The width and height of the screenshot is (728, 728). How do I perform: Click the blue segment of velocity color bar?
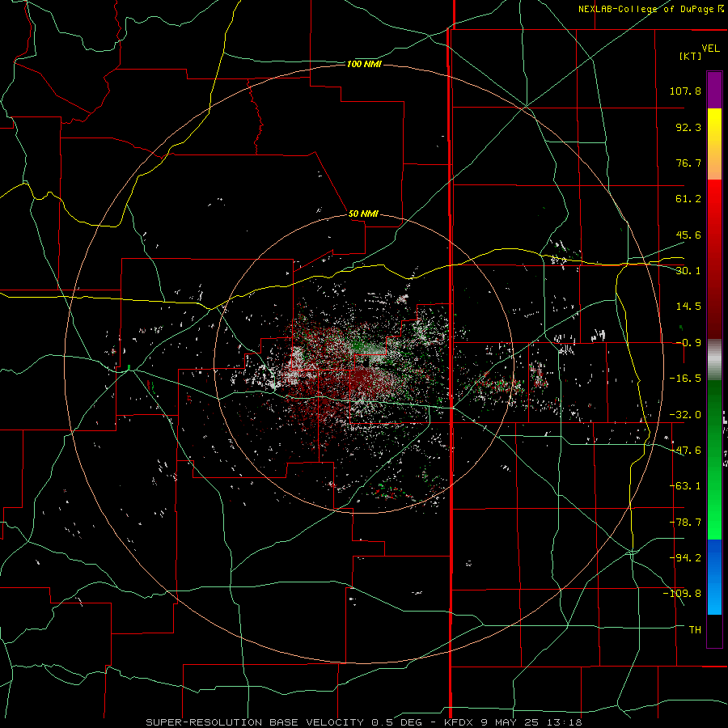[x=714, y=577]
